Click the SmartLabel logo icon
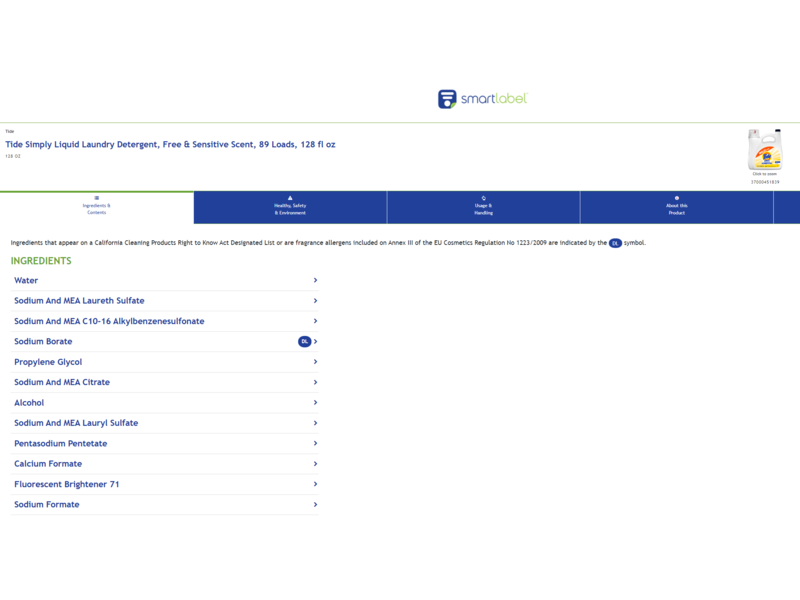Image resolution: width=800 pixels, height=600 pixels. click(447, 99)
